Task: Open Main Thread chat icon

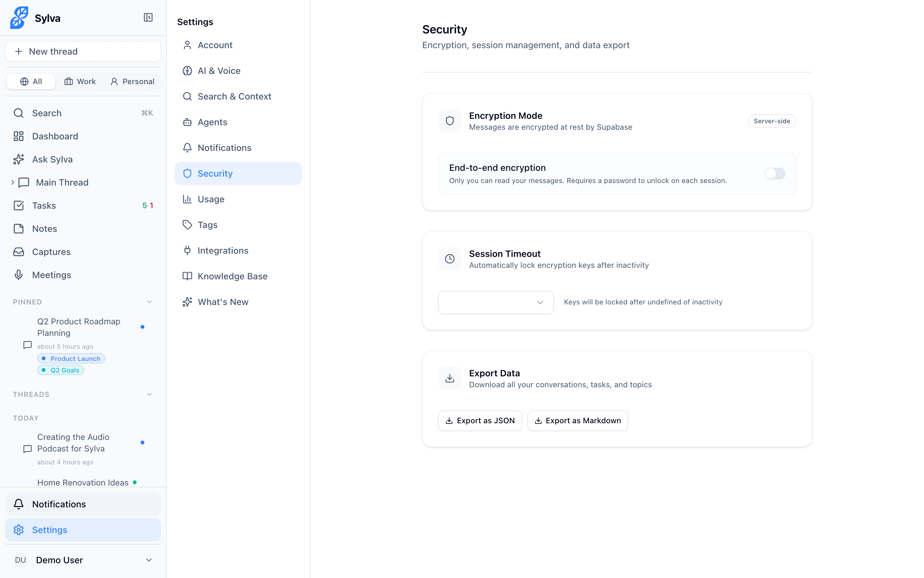Action: point(24,182)
